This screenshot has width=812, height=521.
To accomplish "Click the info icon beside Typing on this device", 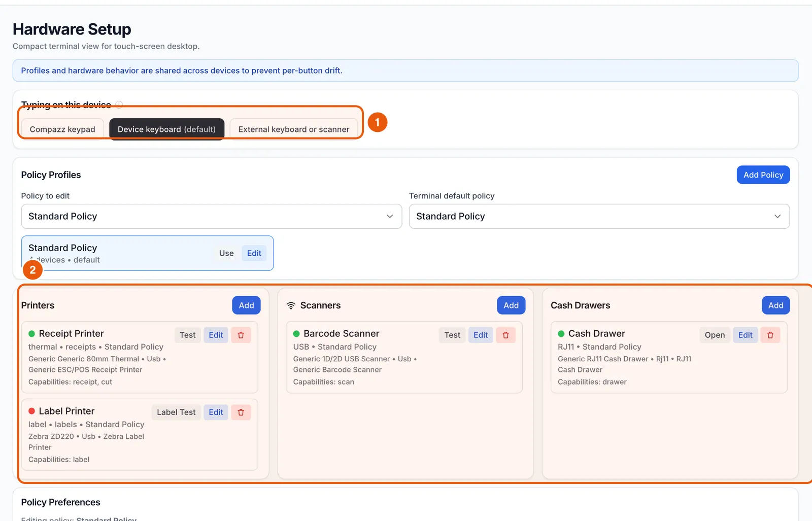I will coord(119,105).
